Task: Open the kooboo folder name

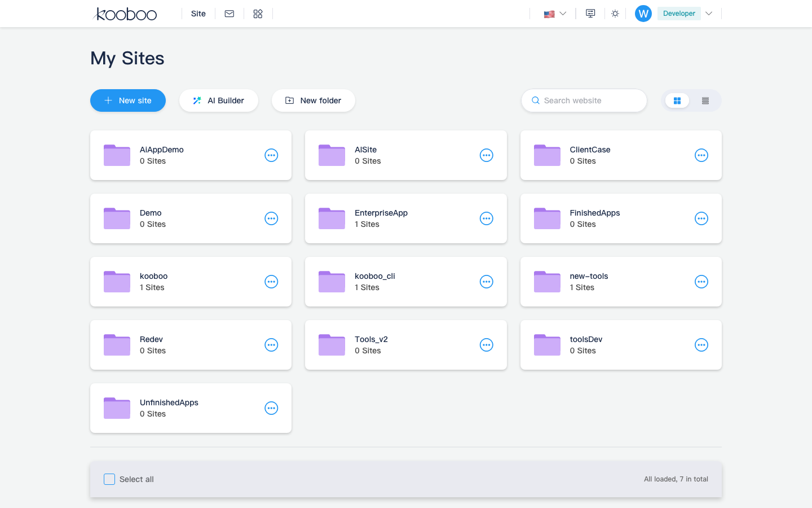Action: pos(153,276)
